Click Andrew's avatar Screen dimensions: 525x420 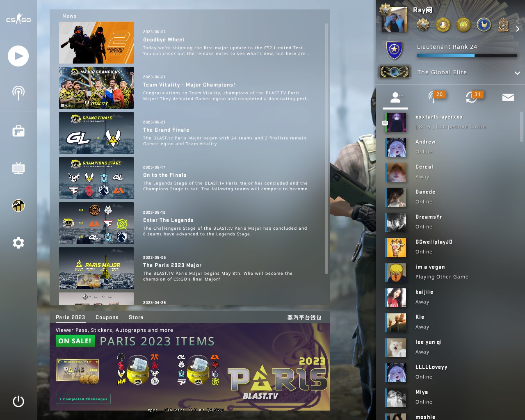[x=397, y=147]
